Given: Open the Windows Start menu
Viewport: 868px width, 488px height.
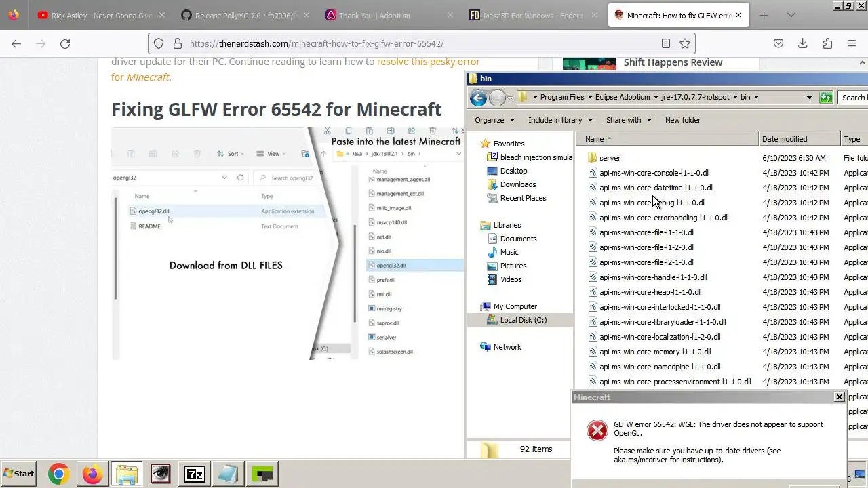Looking at the screenshot, I should (x=19, y=474).
